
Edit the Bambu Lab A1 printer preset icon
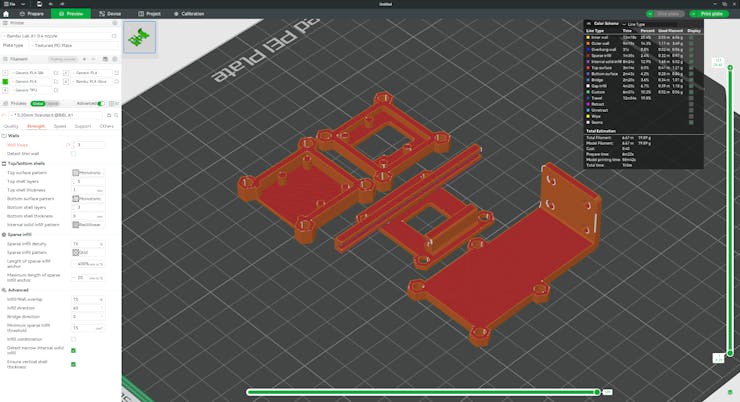[x=114, y=36]
